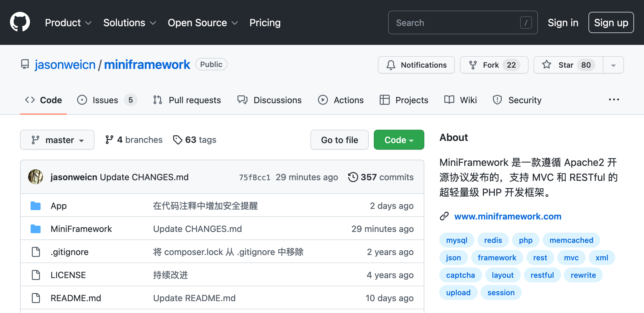Click in the Search input field
Screen dimensions: 644x313
click(463, 22)
